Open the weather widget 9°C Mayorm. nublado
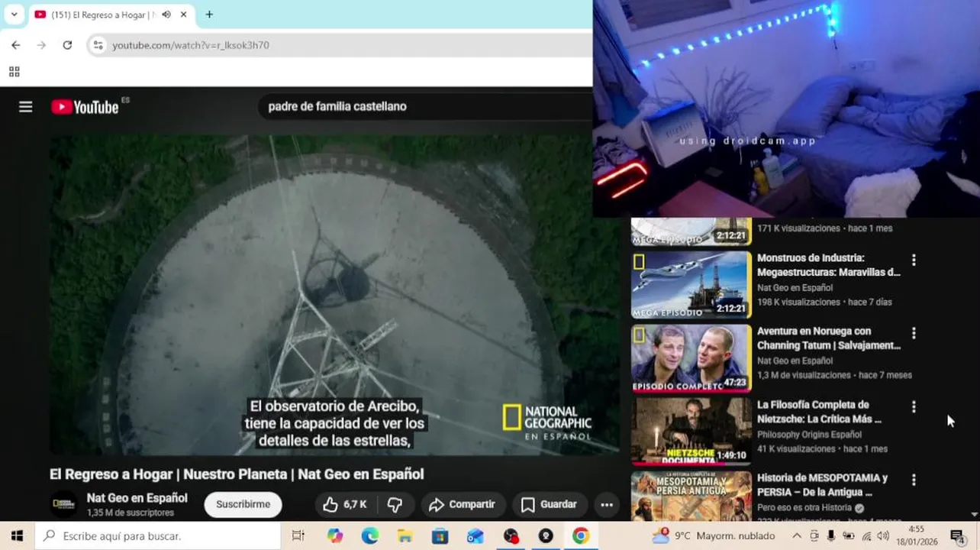 tap(715, 536)
